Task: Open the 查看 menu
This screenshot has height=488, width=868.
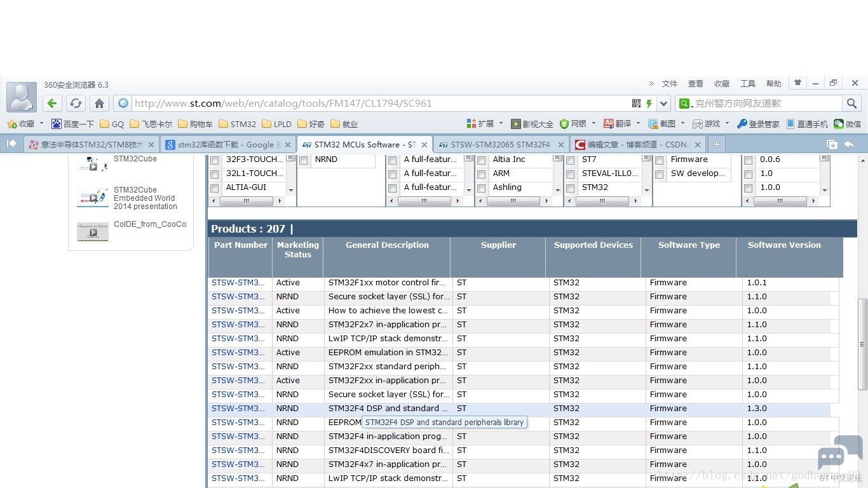Action: (x=696, y=83)
